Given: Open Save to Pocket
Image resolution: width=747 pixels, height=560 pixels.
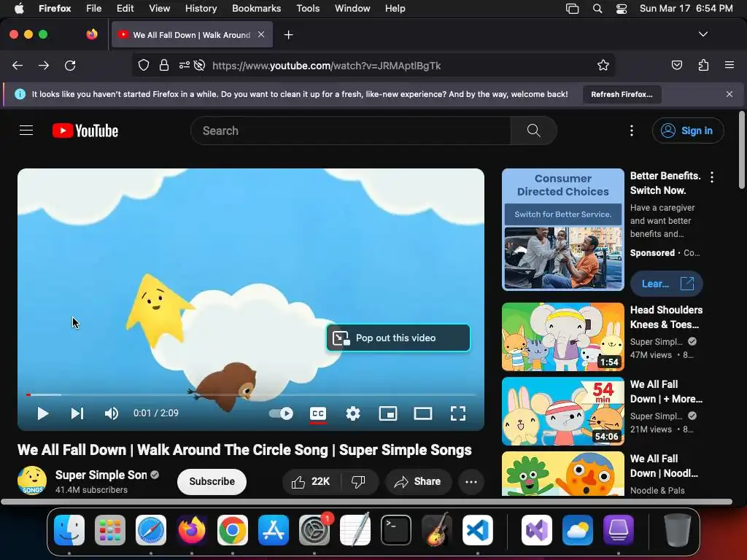Looking at the screenshot, I should click(x=677, y=65).
